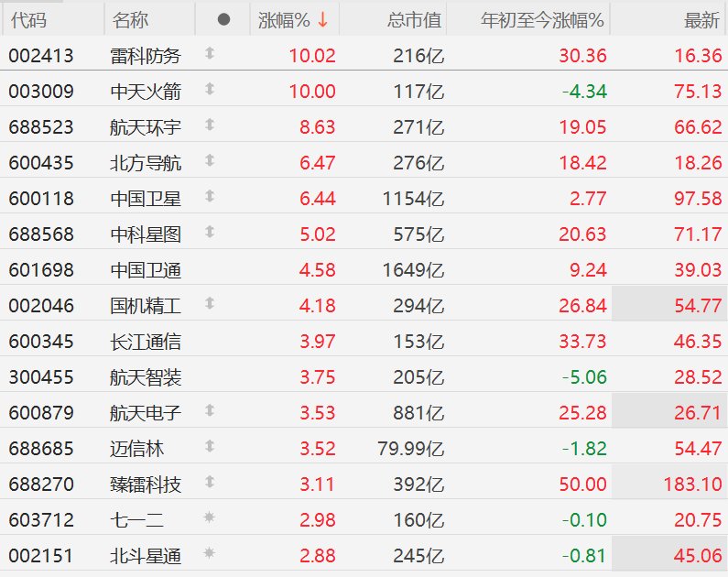Select stock code 600345

click(x=41, y=342)
